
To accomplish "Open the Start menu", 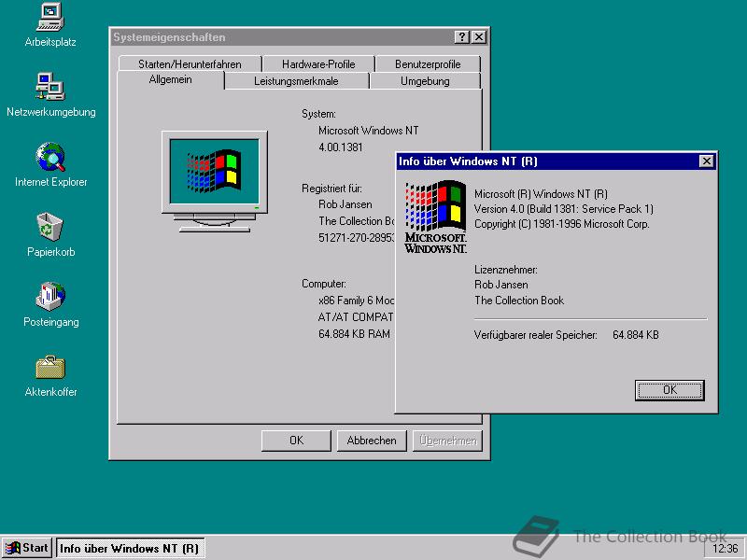I will (x=27, y=548).
